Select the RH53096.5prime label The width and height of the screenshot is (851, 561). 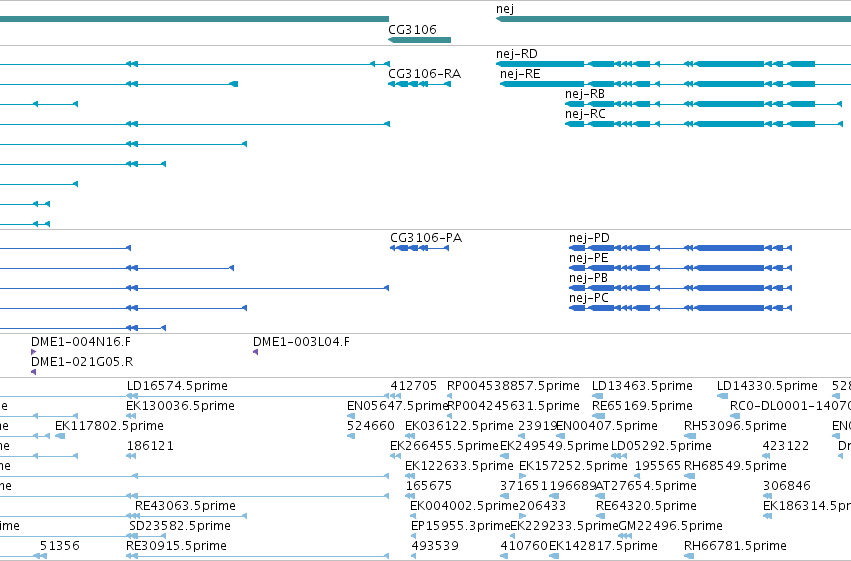pyautogui.click(x=735, y=426)
